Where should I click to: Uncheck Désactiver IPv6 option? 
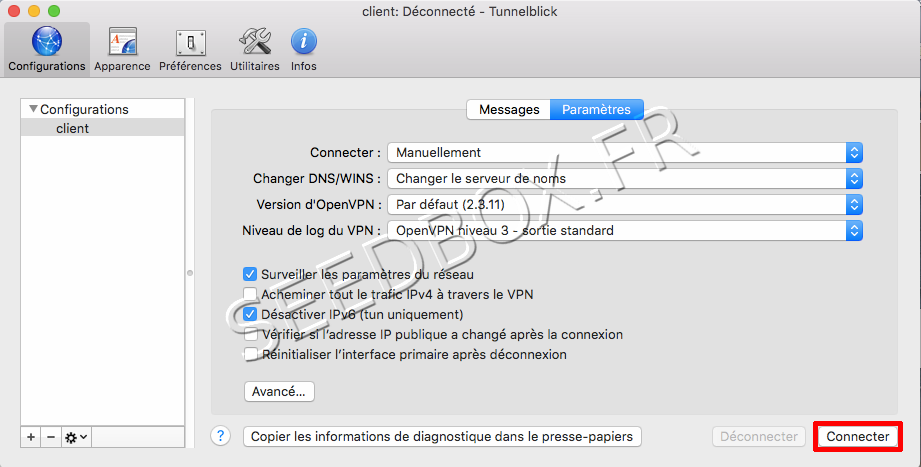tap(251, 314)
